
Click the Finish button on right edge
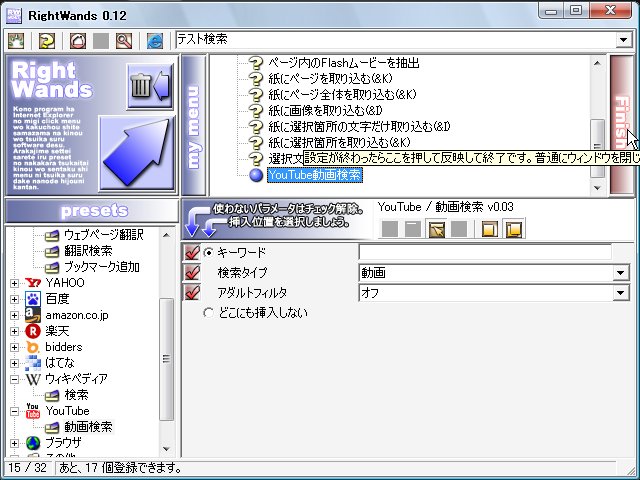coord(621,124)
